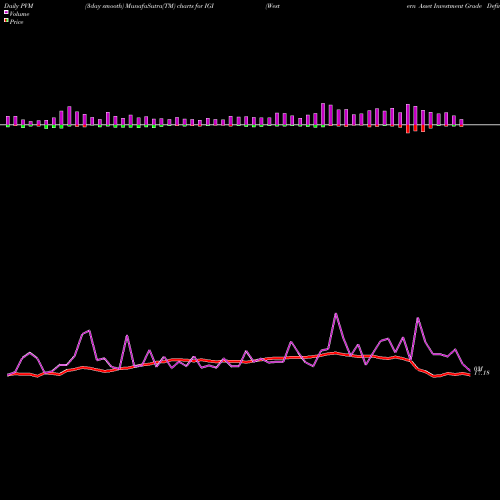Screen dimensions: 500x500
Task: Click the largest red downward volume bar
Action: (x=408, y=129)
